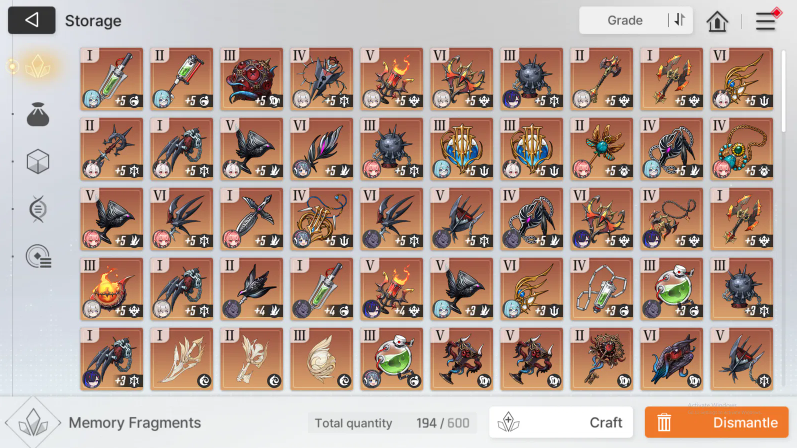The image size is (797, 448).
Task: Click the back arrow next to Storage
Action: click(x=32, y=20)
